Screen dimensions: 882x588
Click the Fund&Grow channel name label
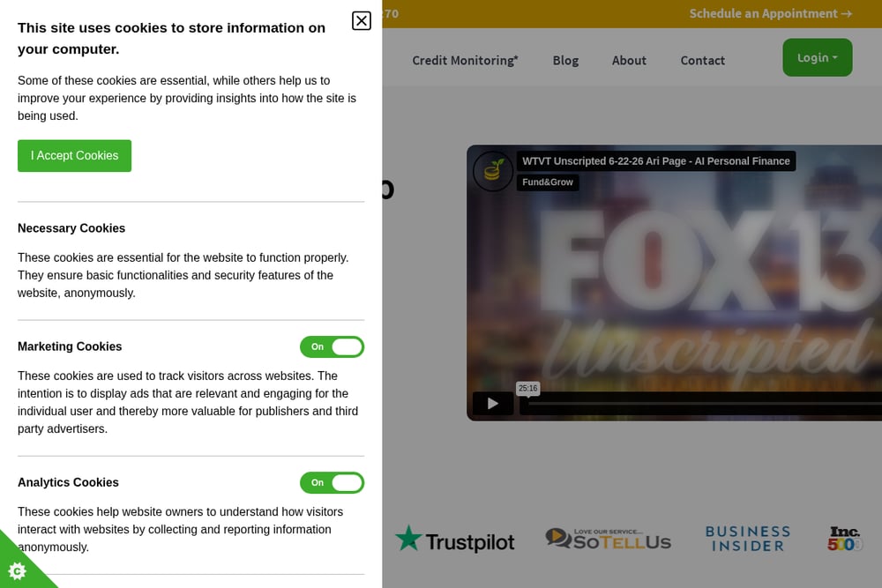[x=548, y=182]
